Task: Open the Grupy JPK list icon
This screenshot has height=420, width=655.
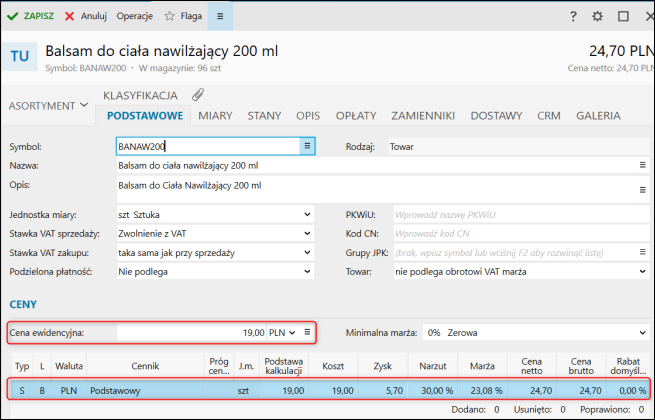Action: pyautogui.click(x=642, y=252)
